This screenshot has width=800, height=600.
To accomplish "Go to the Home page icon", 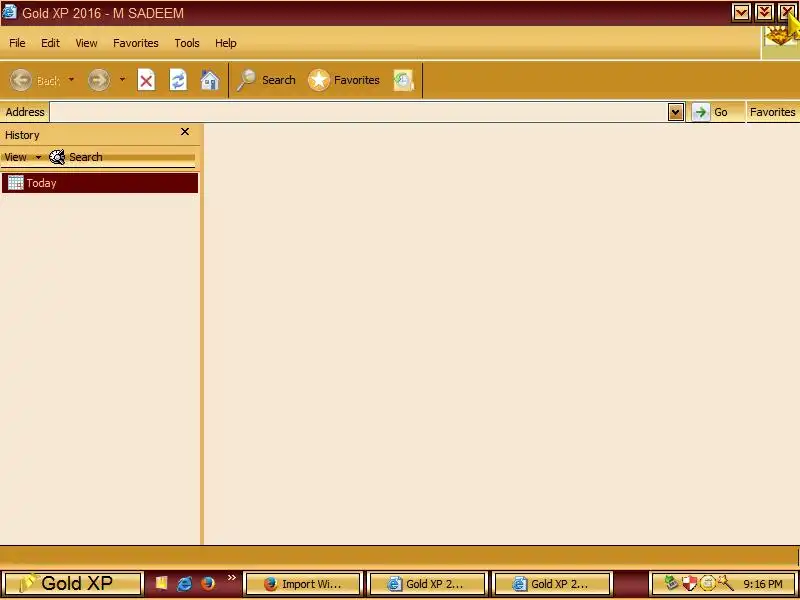I will [x=210, y=81].
